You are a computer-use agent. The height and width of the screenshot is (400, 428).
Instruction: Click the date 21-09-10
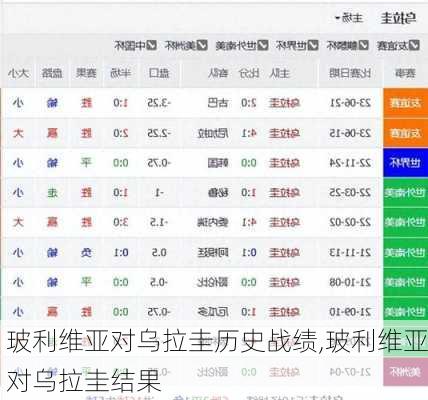(x=350, y=312)
